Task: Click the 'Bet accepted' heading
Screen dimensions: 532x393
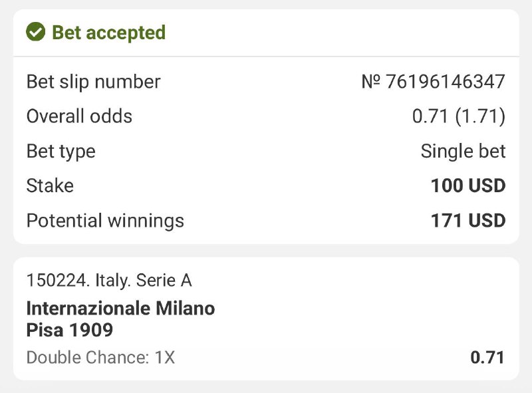Action: [108, 32]
